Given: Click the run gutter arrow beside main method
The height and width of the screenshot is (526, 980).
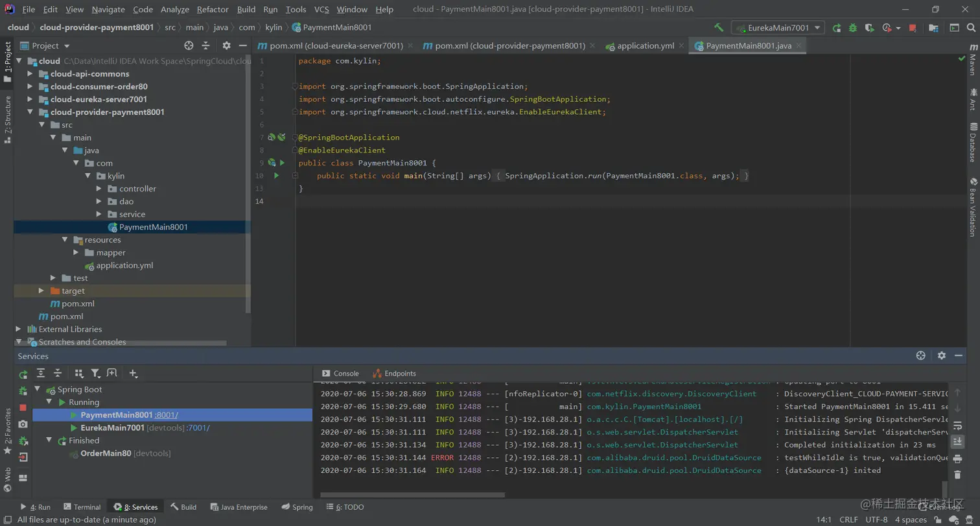Looking at the screenshot, I should click(x=276, y=176).
